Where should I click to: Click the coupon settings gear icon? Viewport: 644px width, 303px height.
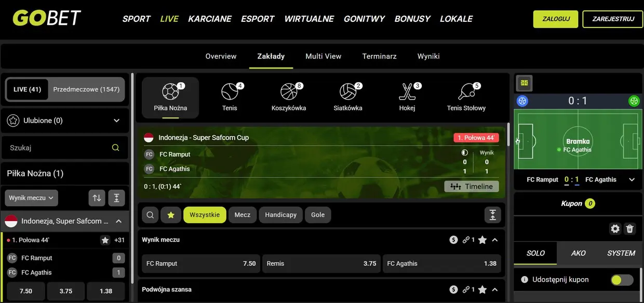pos(615,229)
